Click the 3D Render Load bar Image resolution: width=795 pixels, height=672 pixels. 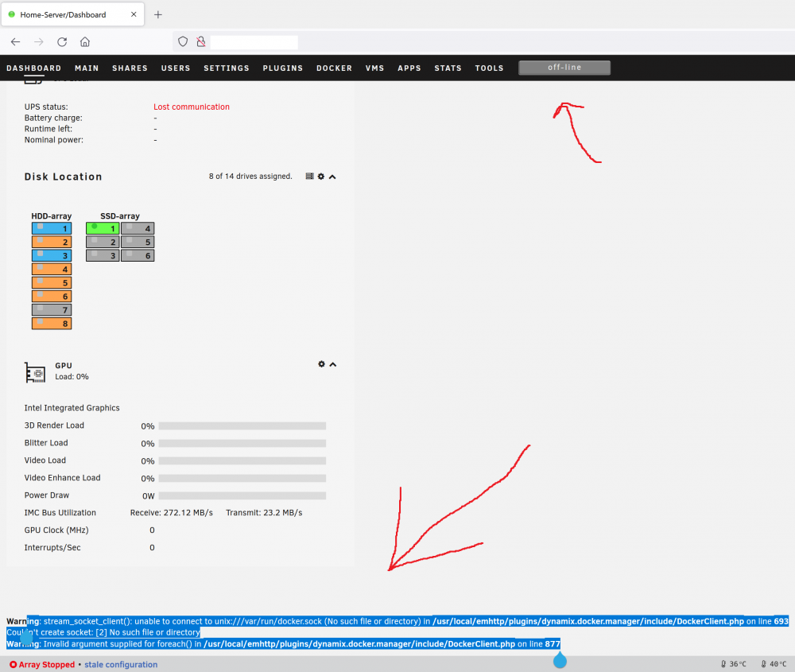pyautogui.click(x=242, y=426)
